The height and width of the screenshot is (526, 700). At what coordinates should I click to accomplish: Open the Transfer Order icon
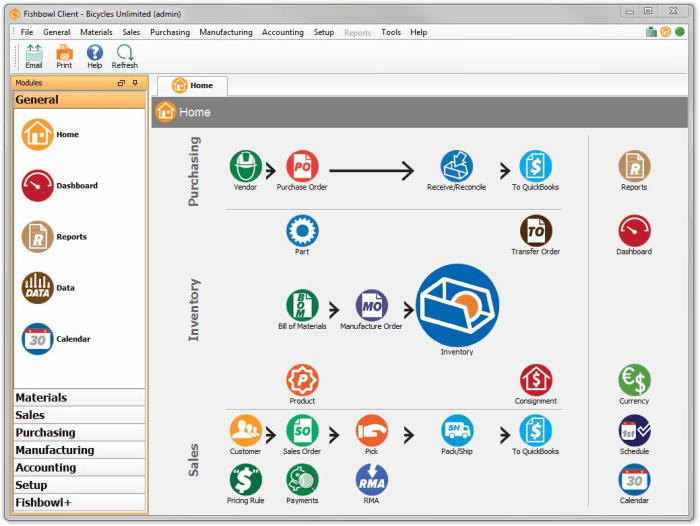pyautogui.click(x=535, y=231)
